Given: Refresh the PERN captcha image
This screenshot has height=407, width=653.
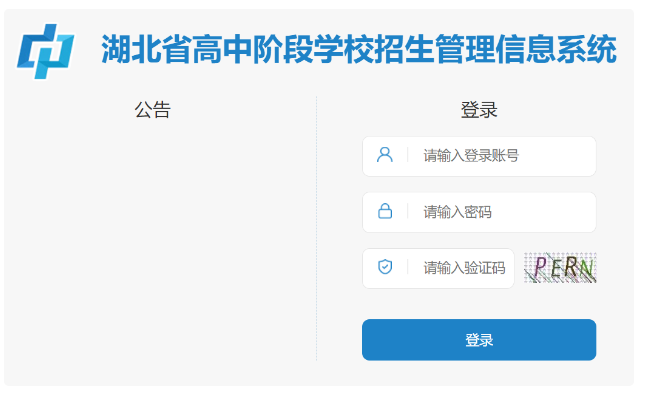Looking at the screenshot, I should (560, 268).
